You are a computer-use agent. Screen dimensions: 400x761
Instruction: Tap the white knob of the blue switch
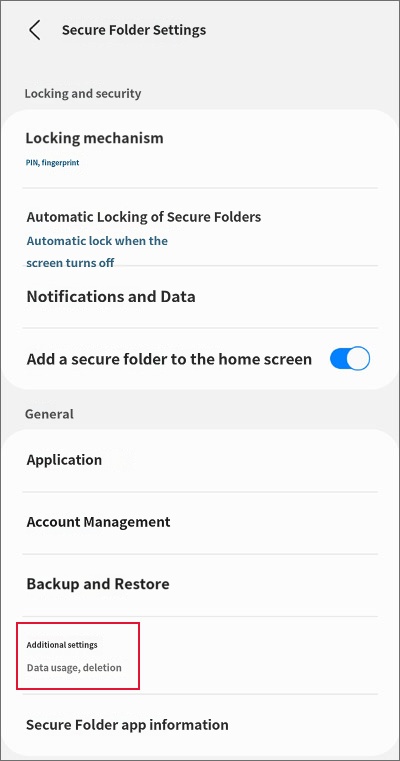pos(359,359)
